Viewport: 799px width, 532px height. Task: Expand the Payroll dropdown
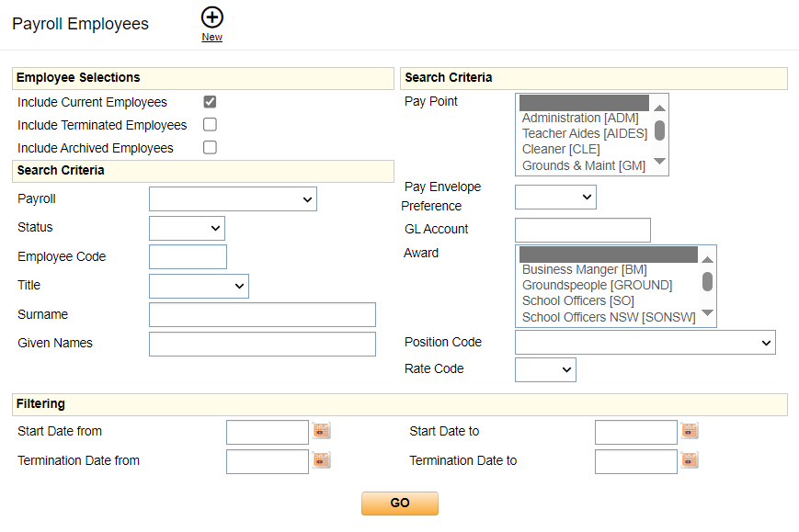233,199
